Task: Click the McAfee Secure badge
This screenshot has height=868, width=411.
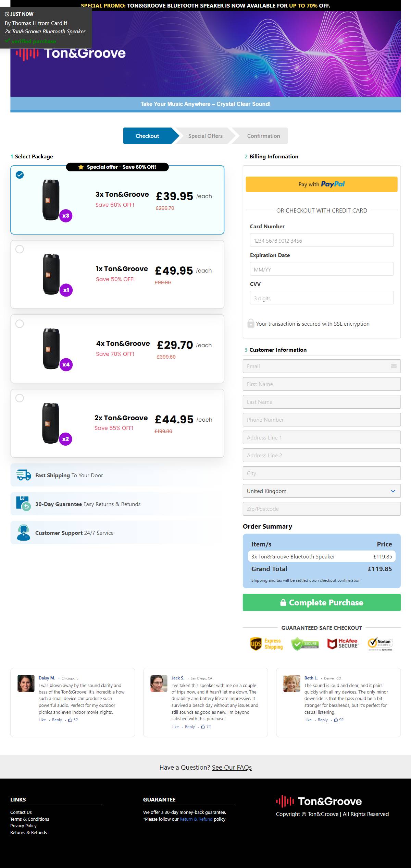Action: point(343,644)
